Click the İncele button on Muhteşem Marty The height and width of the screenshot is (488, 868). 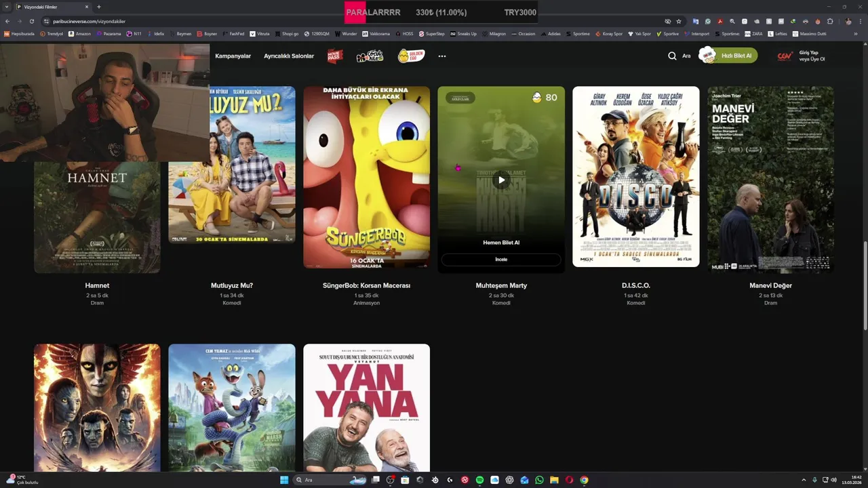[501, 260]
